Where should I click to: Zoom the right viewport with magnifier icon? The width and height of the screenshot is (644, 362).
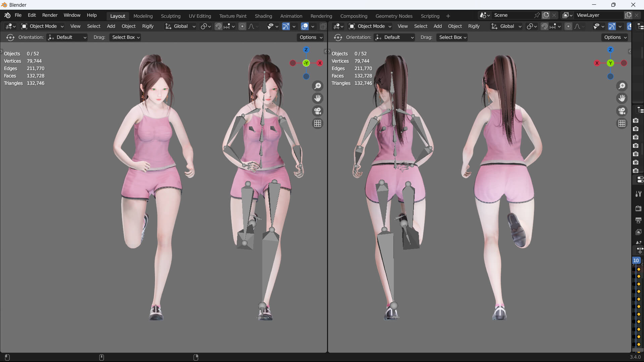point(622,86)
